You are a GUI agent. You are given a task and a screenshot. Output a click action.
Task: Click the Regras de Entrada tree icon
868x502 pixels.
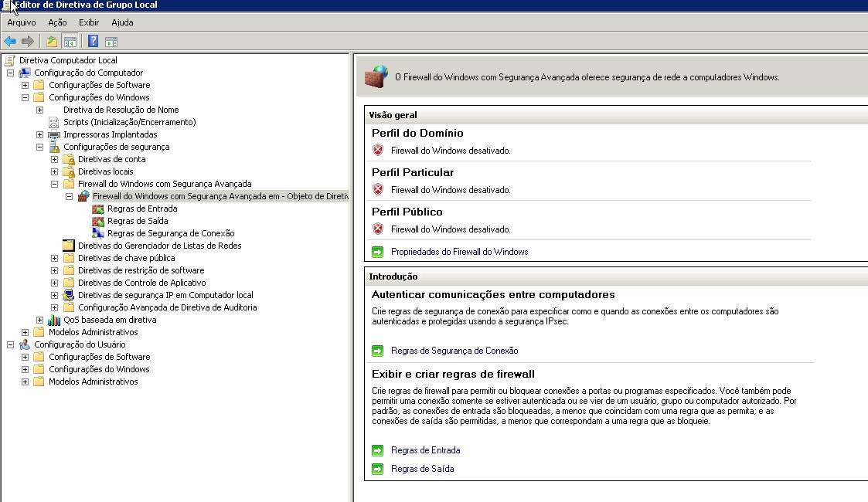click(x=98, y=209)
